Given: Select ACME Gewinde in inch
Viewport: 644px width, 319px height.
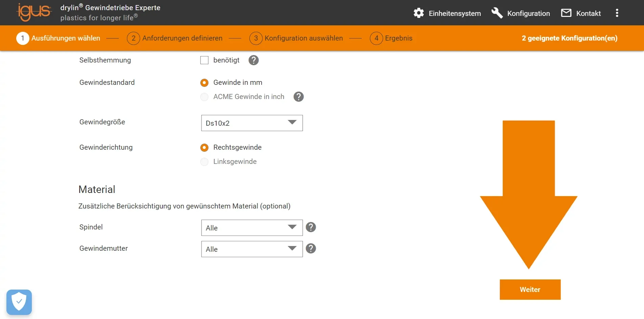Looking at the screenshot, I should tap(204, 97).
